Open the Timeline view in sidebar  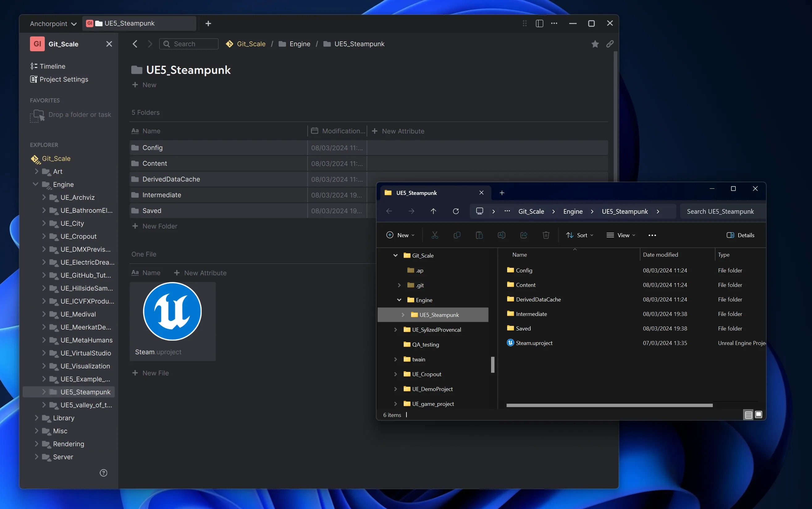tap(52, 66)
